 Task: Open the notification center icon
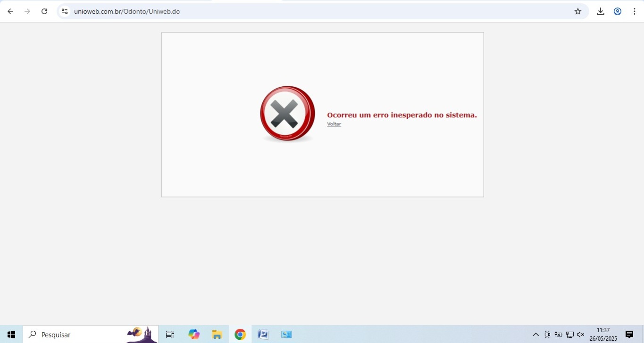click(629, 335)
